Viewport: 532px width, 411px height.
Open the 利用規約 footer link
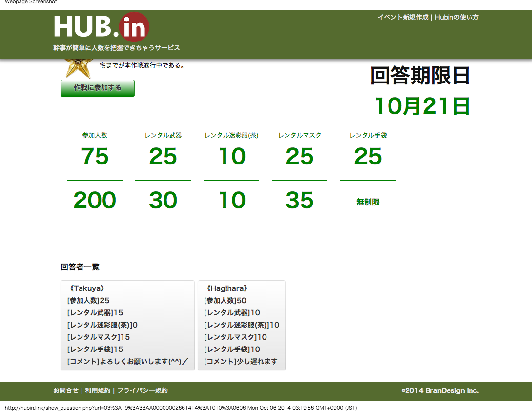coord(98,390)
